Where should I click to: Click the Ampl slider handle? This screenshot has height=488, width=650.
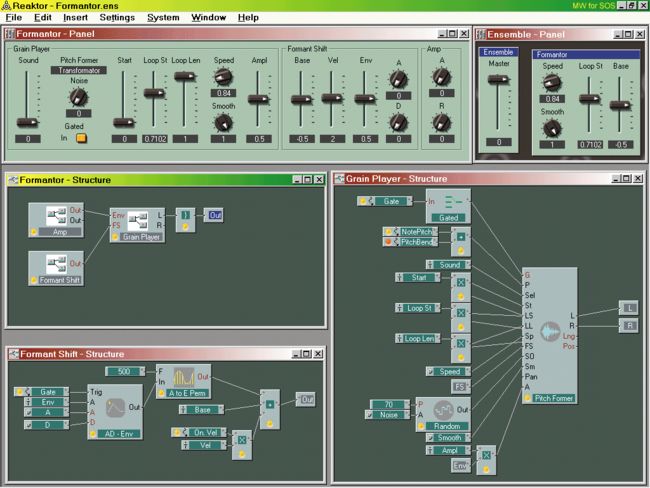pyautogui.click(x=259, y=99)
